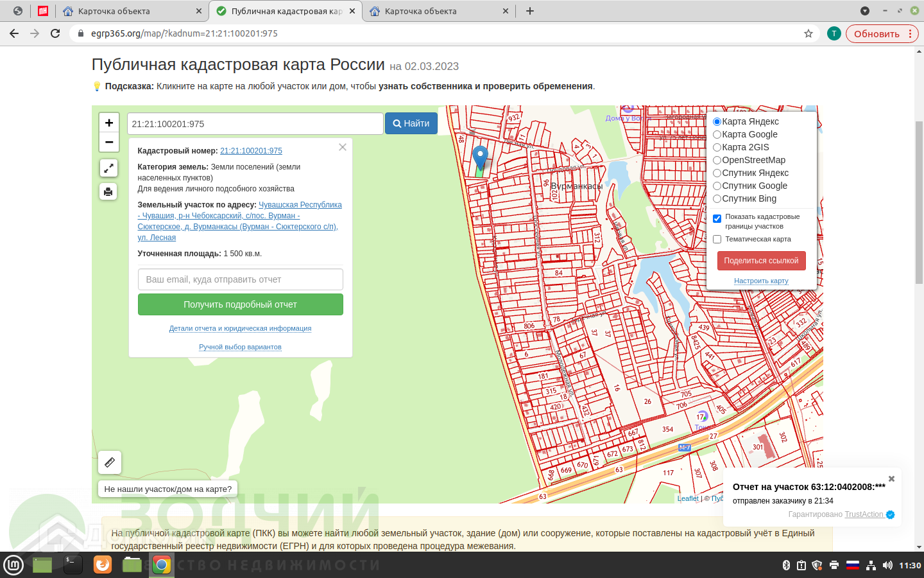
Task: Reload the page
Action: coord(55,33)
